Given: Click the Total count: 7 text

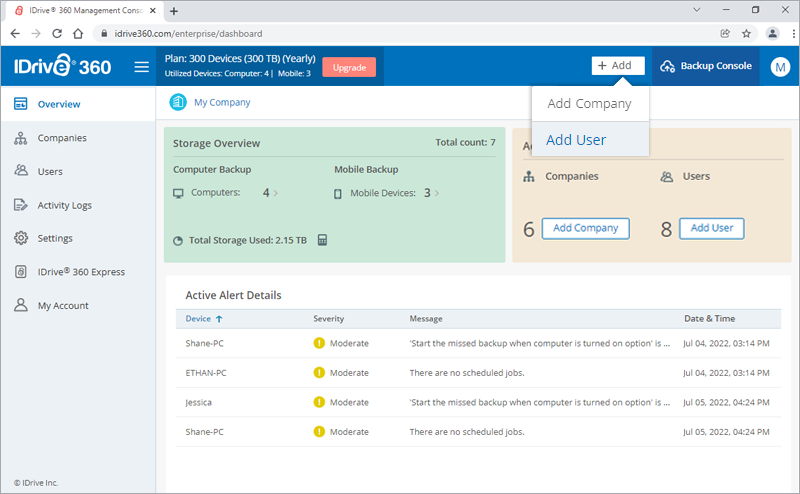Looking at the screenshot, I should (x=465, y=142).
